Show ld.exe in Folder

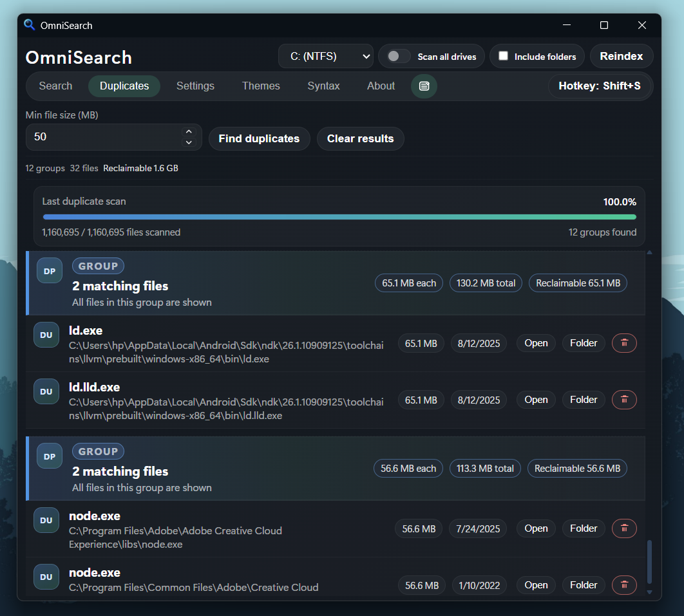[x=584, y=343]
